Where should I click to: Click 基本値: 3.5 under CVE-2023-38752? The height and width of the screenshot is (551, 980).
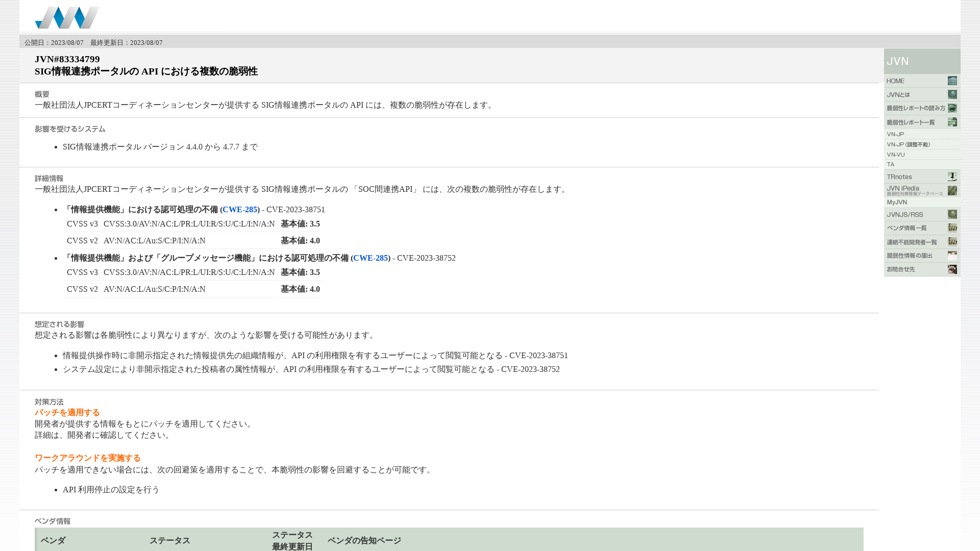pos(300,272)
